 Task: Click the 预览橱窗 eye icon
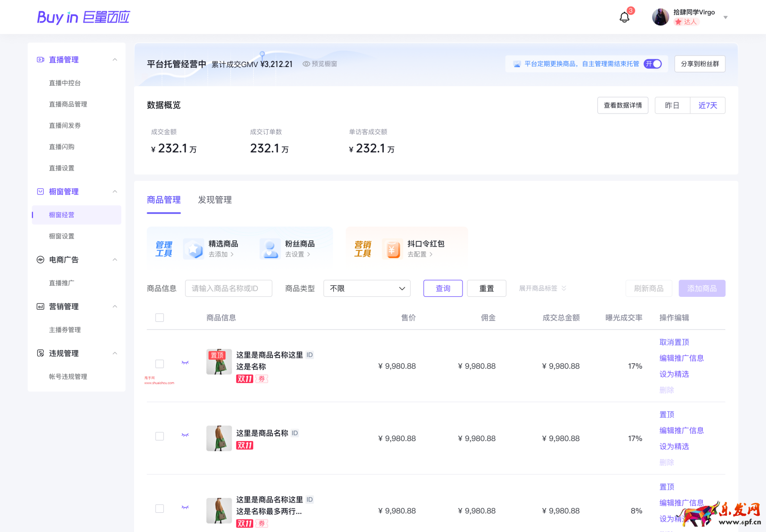[x=305, y=64]
